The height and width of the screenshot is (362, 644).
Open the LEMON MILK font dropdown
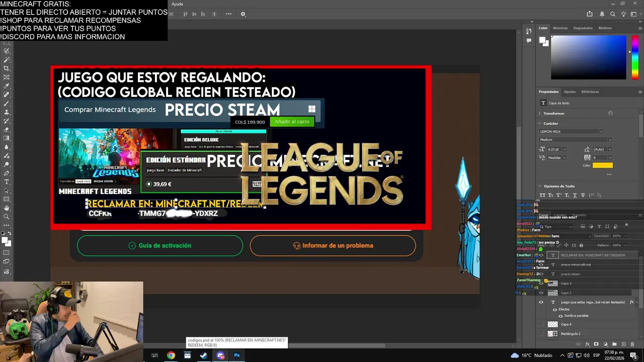point(601,132)
